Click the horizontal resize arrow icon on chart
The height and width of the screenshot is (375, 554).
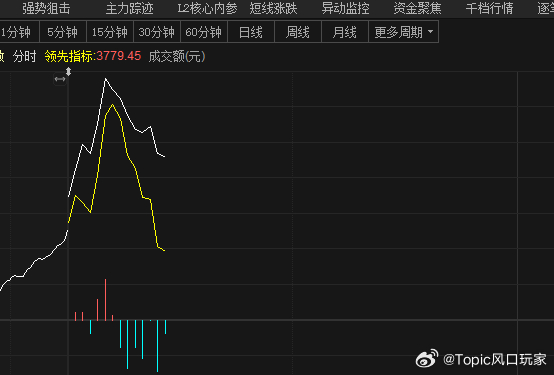60,79
